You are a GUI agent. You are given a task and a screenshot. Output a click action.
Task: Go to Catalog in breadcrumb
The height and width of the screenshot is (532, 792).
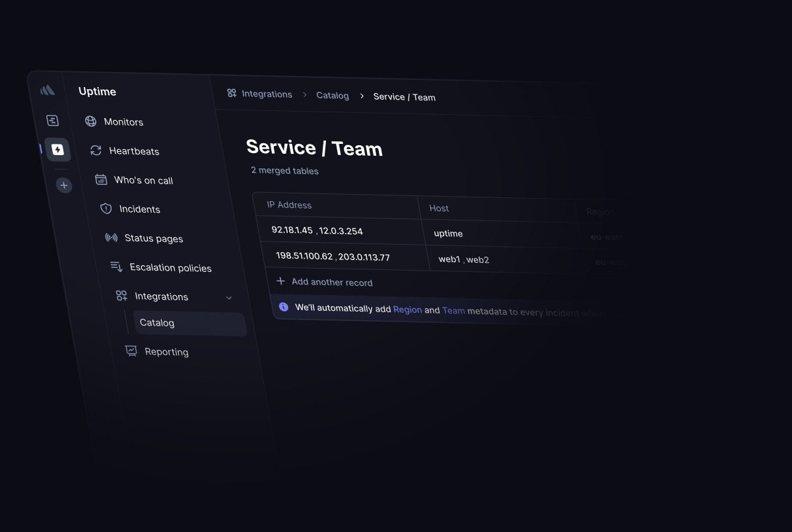[x=332, y=96]
